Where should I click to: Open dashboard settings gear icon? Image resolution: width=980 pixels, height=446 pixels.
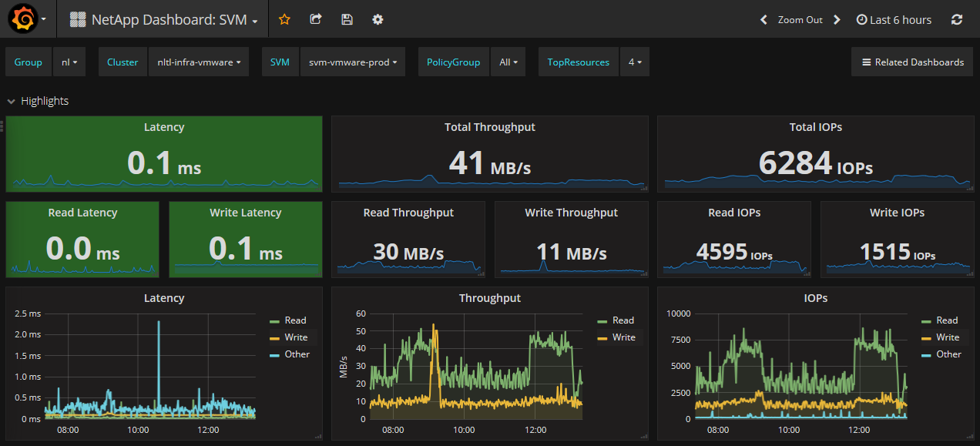(x=378, y=19)
